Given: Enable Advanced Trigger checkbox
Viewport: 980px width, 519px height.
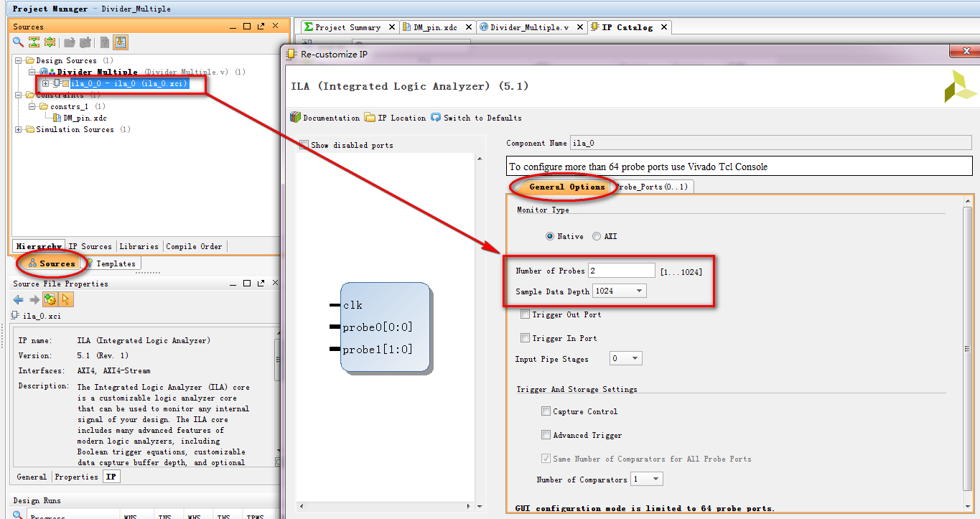Looking at the screenshot, I should [546, 435].
